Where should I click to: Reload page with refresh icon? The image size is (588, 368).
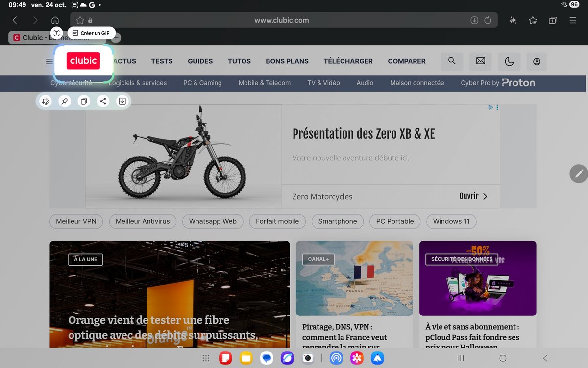[x=488, y=20]
